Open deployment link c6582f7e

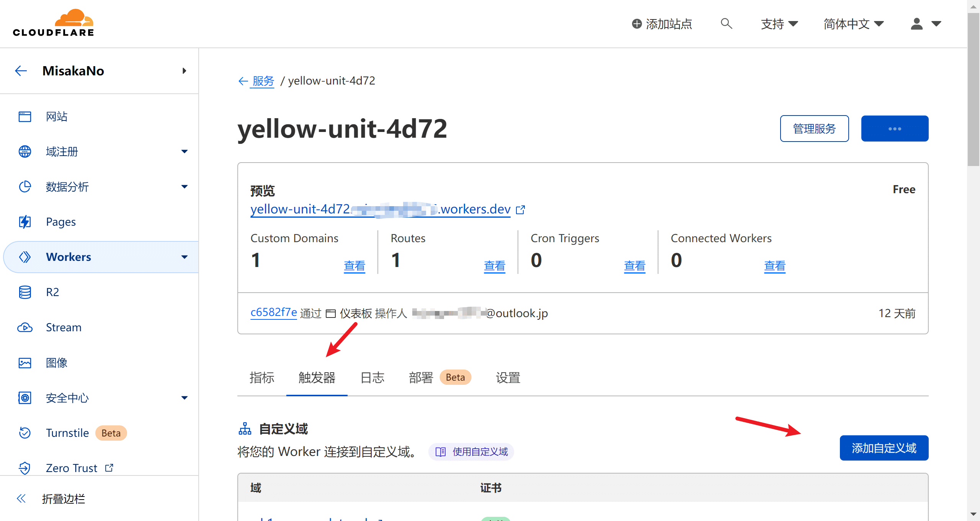point(273,313)
